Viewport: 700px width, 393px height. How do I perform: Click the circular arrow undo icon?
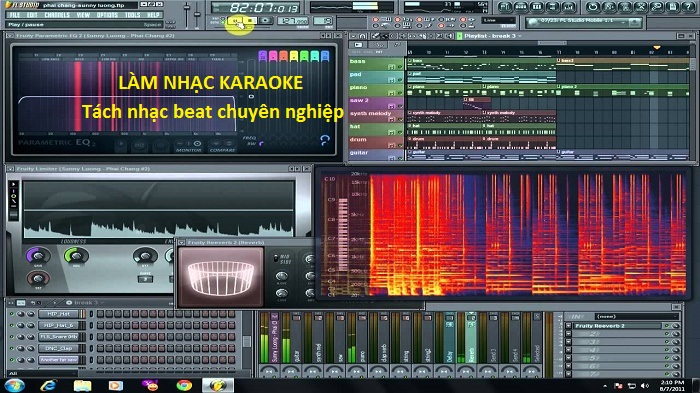(592, 7)
